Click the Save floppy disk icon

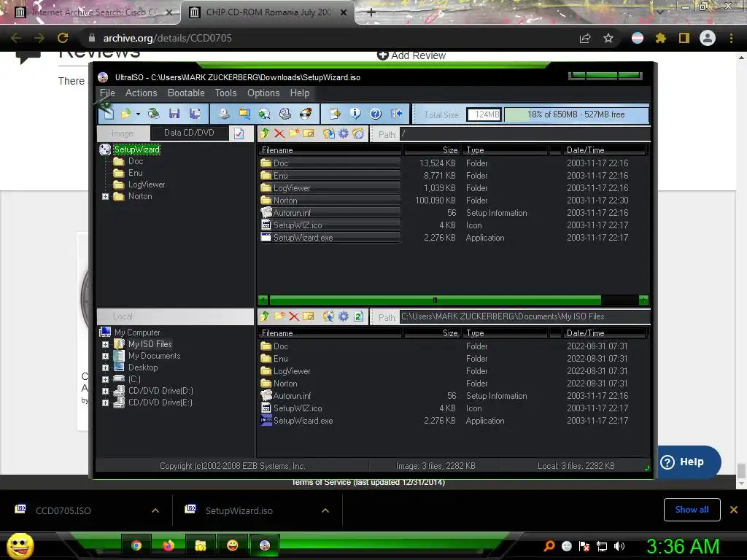[x=174, y=113]
